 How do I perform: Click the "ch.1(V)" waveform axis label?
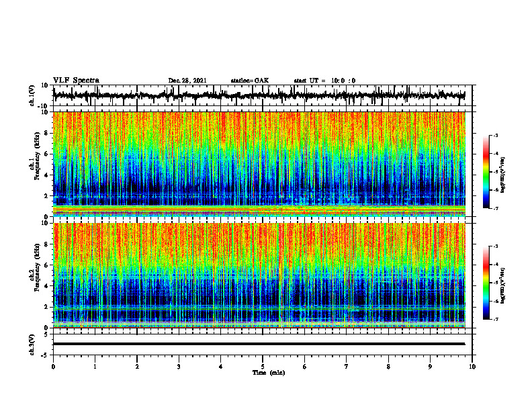(32, 95)
